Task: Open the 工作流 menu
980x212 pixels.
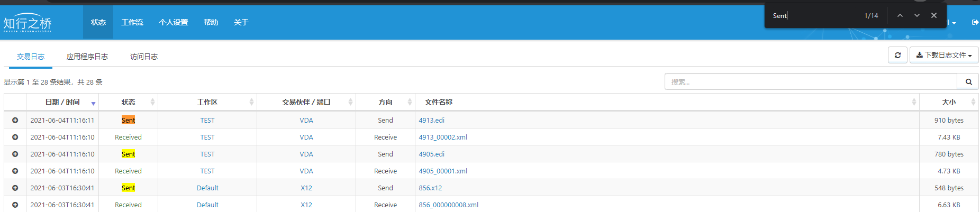Action: pyautogui.click(x=132, y=22)
